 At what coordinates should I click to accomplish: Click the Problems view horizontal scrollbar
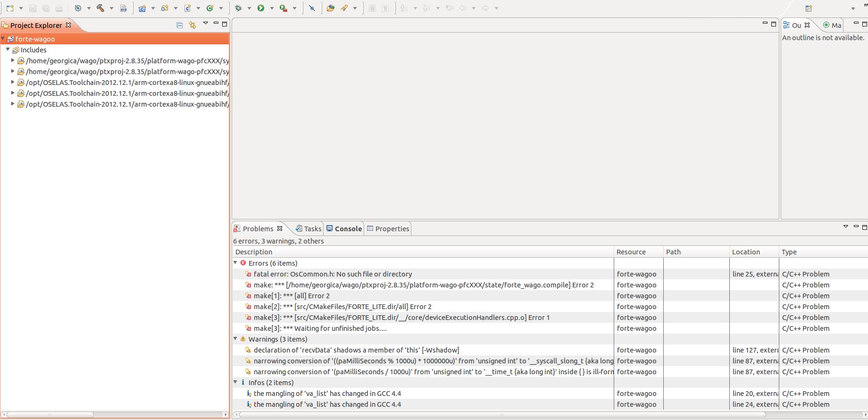pyautogui.click(x=501, y=415)
